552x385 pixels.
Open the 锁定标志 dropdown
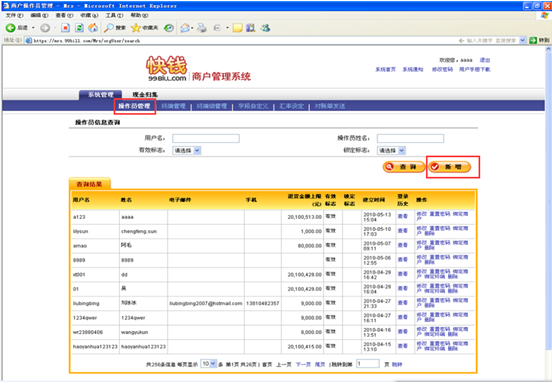click(391, 150)
